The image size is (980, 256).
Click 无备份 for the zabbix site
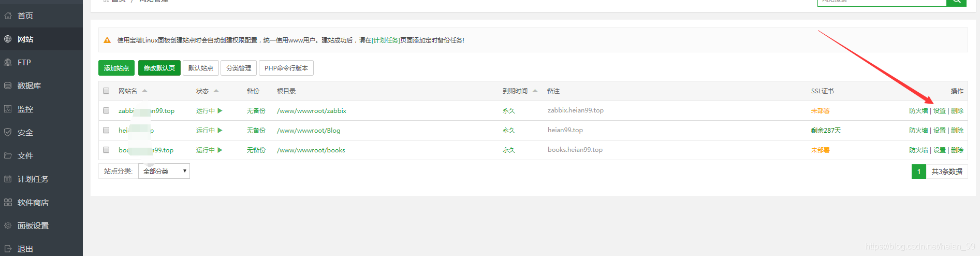[256, 110]
